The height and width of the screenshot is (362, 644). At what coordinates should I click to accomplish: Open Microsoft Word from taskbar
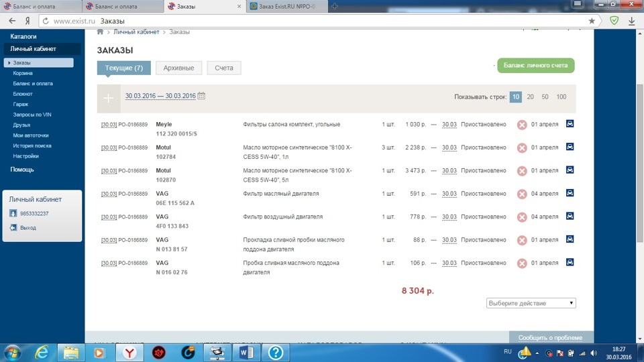(x=246, y=353)
